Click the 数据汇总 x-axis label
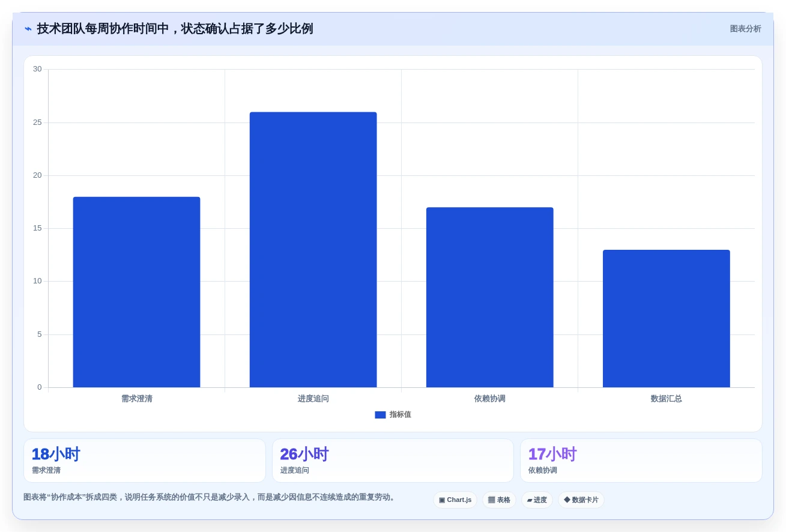Viewport: 786px width, 532px height. tap(667, 399)
